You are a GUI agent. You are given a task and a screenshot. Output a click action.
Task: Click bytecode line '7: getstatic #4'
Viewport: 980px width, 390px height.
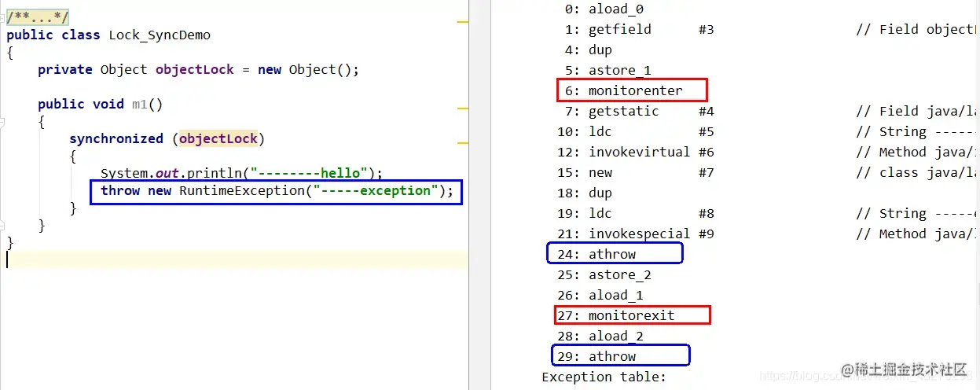[640, 111]
